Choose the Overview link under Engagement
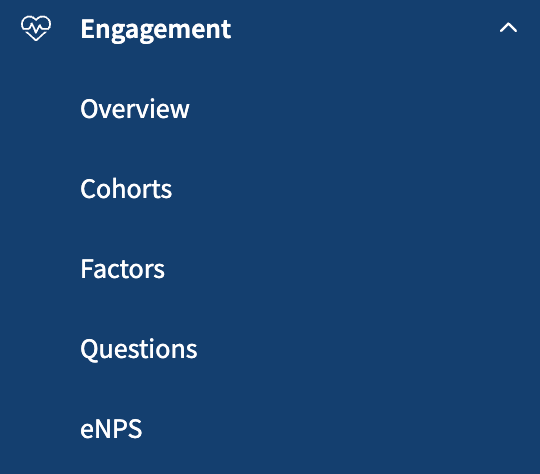 135,109
